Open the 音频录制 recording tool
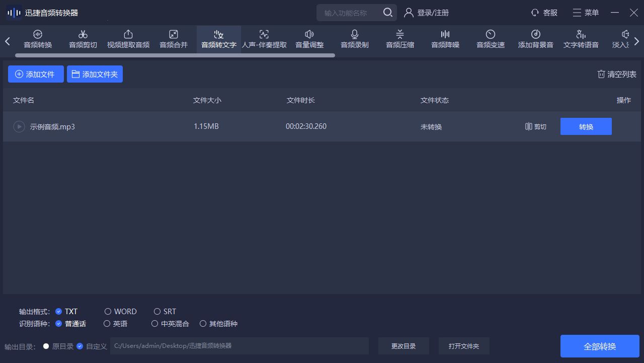Image resolution: width=644 pixels, height=363 pixels. [x=355, y=39]
